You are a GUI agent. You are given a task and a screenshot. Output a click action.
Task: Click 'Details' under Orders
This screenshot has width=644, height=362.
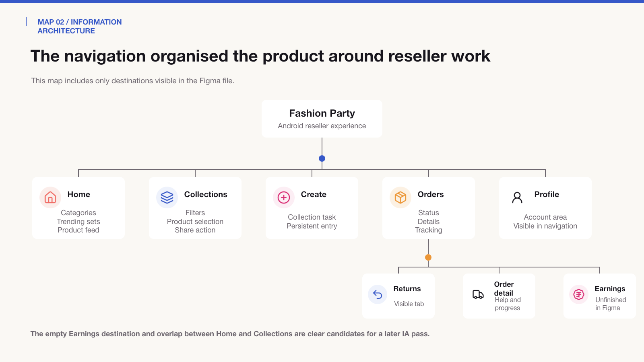(x=429, y=222)
